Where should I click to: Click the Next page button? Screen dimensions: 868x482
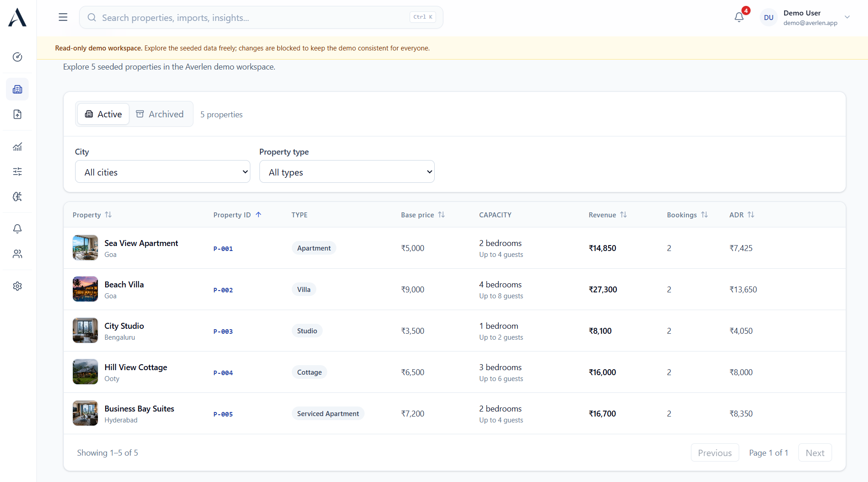point(815,452)
